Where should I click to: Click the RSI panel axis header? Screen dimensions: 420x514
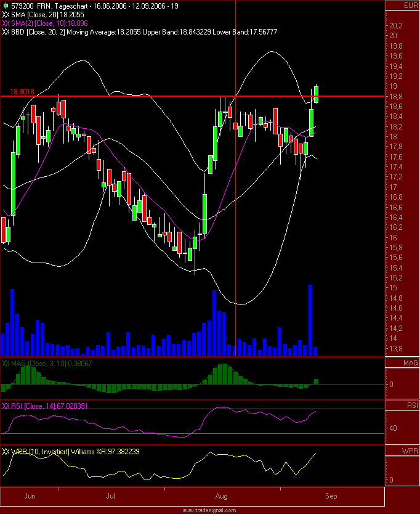(413, 406)
